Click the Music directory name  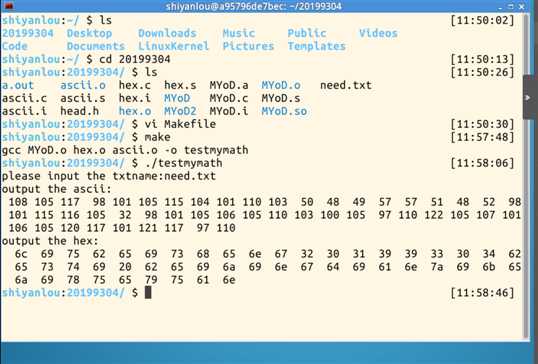point(239,33)
